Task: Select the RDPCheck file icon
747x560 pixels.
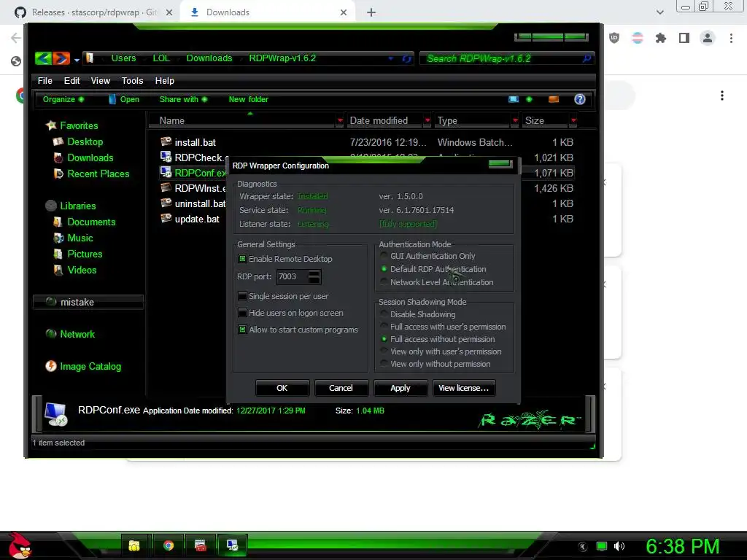Action: [166, 157]
